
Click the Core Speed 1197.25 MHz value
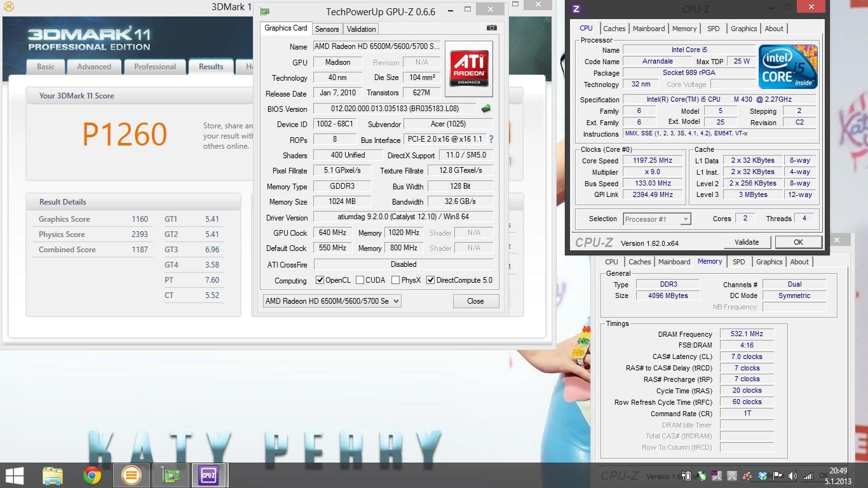(x=653, y=161)
